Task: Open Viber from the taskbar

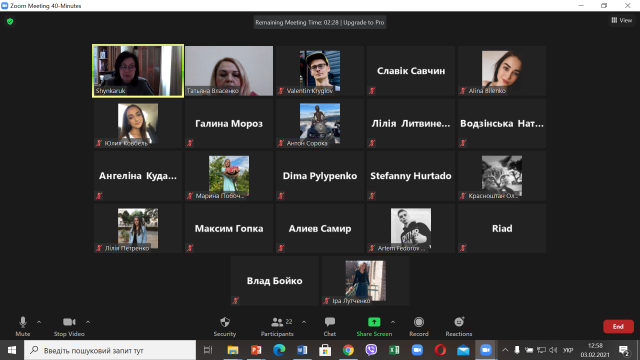Action: tap(371, 350)
